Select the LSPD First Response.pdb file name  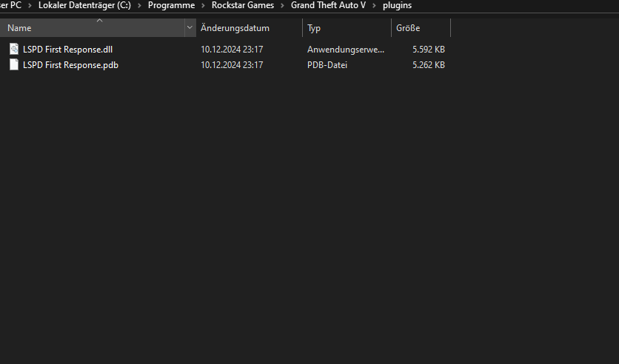click(70, 65)
